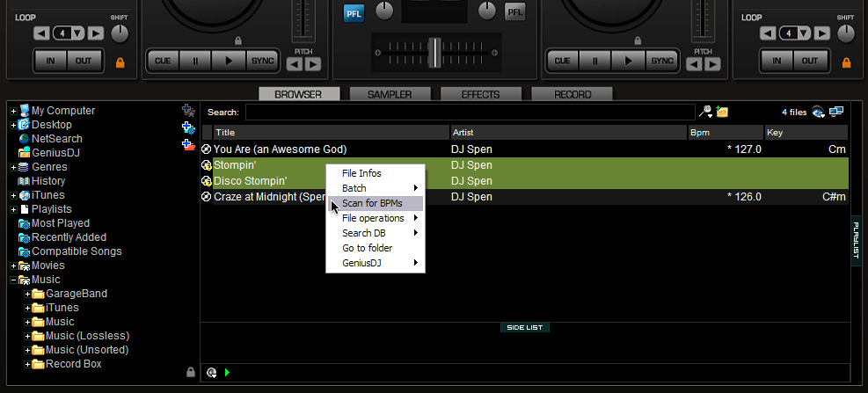
Task: Toggle the browser folder lock icon
Action: (191, 372)
